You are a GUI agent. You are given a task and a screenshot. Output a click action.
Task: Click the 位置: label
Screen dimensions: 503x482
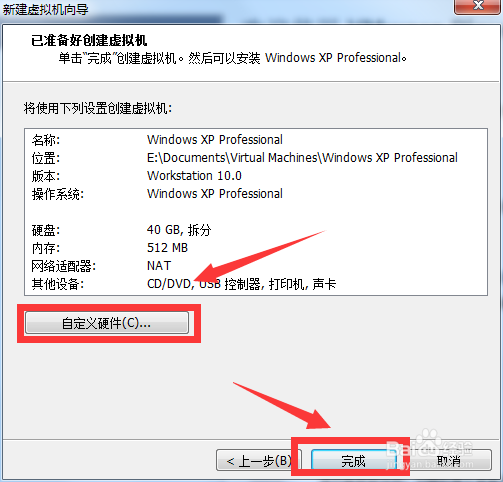(x=46, y=158)
